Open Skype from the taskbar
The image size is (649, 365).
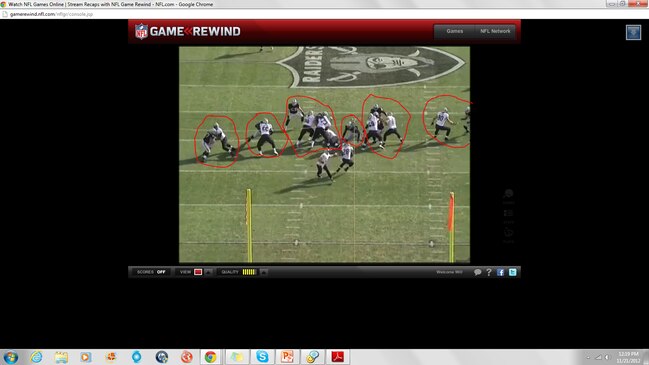262,357
